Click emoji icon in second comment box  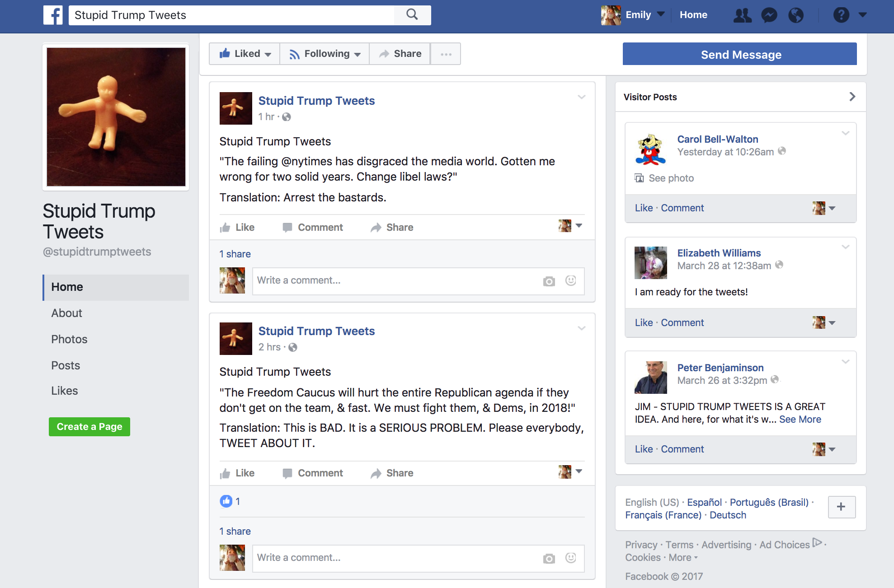coord(571,558)
